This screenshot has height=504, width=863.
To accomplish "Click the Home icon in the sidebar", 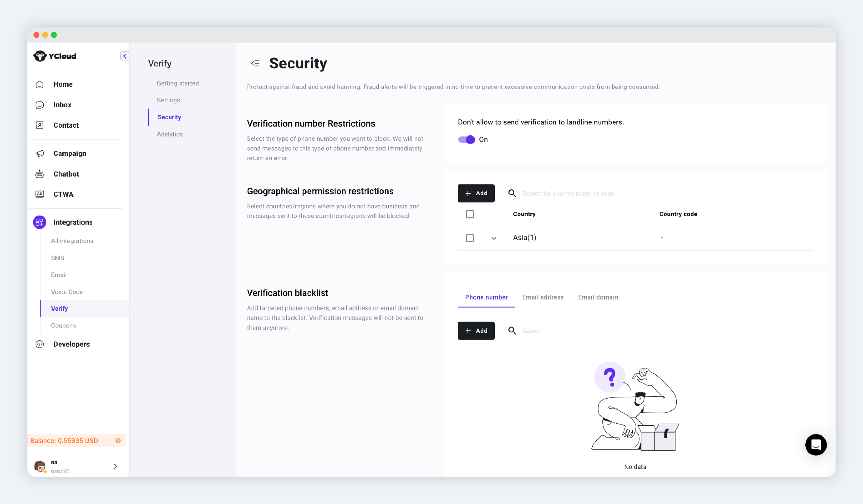I will point(40,84).
